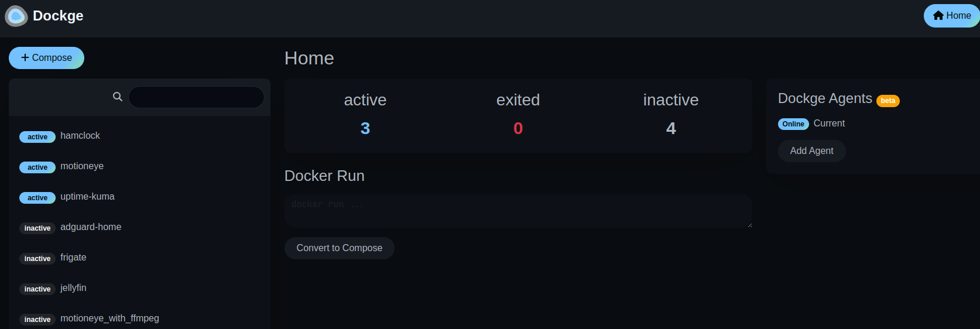
Task: Click the inactive badge beside frigate
Action: 37,259
